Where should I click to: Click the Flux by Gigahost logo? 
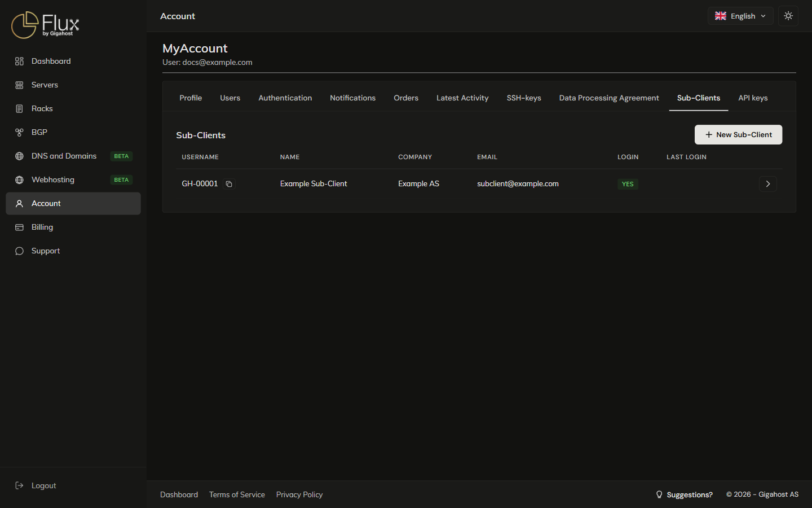point(45,25)
